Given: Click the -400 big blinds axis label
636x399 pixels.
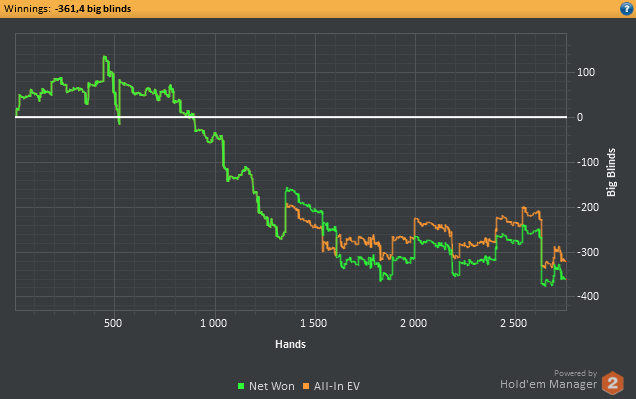Looking at the screenshot, I should 588,296.
